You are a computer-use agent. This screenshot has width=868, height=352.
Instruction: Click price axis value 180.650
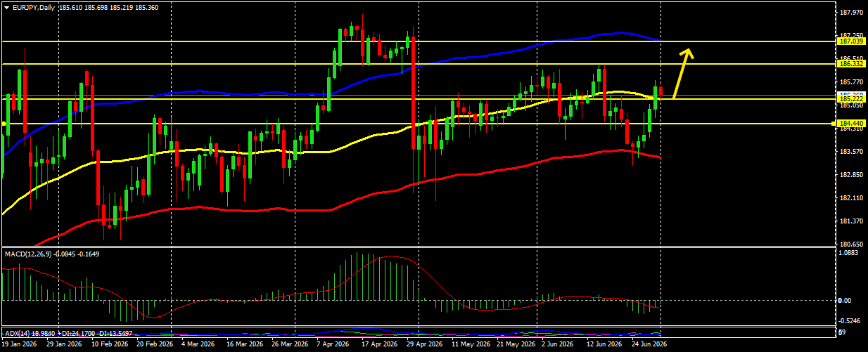click(852, 245)
